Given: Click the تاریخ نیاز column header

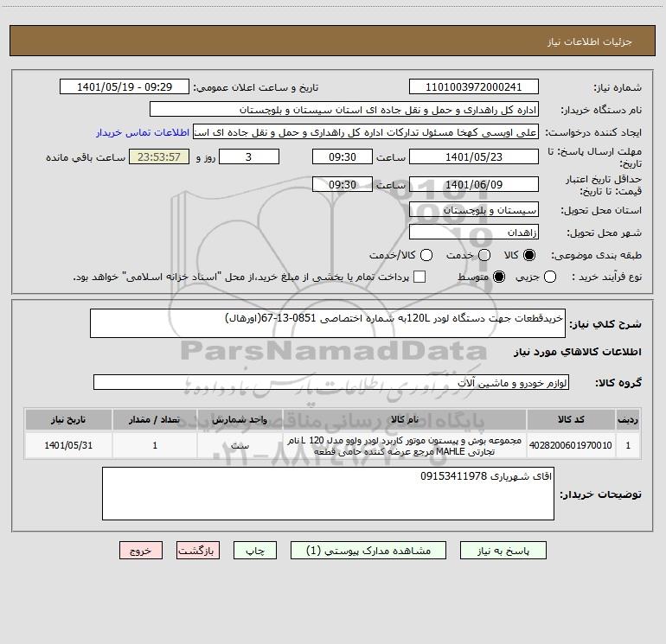Looking at the screenshot, I should 68,419.
